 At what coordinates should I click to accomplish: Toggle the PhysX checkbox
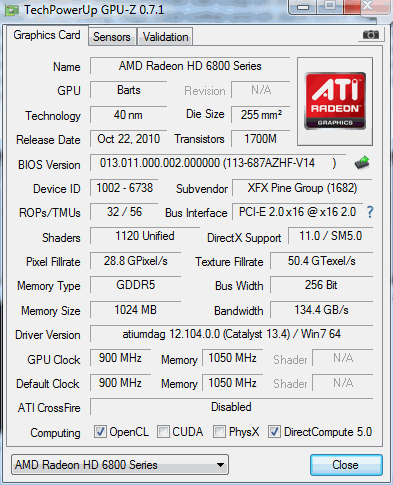coord(219,432)
